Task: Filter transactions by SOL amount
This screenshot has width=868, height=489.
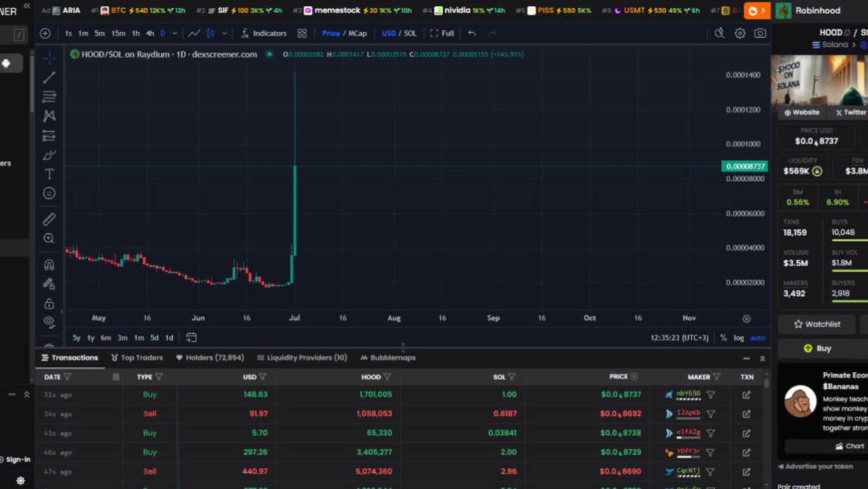Action: (x=512, y=377)
